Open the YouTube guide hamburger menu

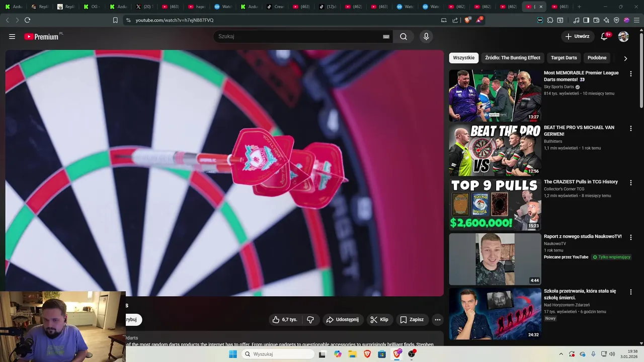click(x=12, y=36)
